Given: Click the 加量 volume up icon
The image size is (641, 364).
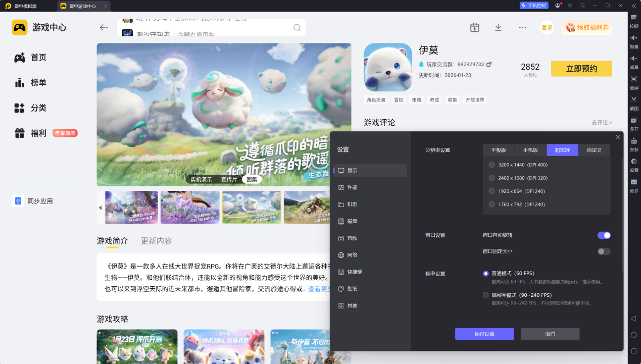Looking at the screenshot, I should coord(634,38).
